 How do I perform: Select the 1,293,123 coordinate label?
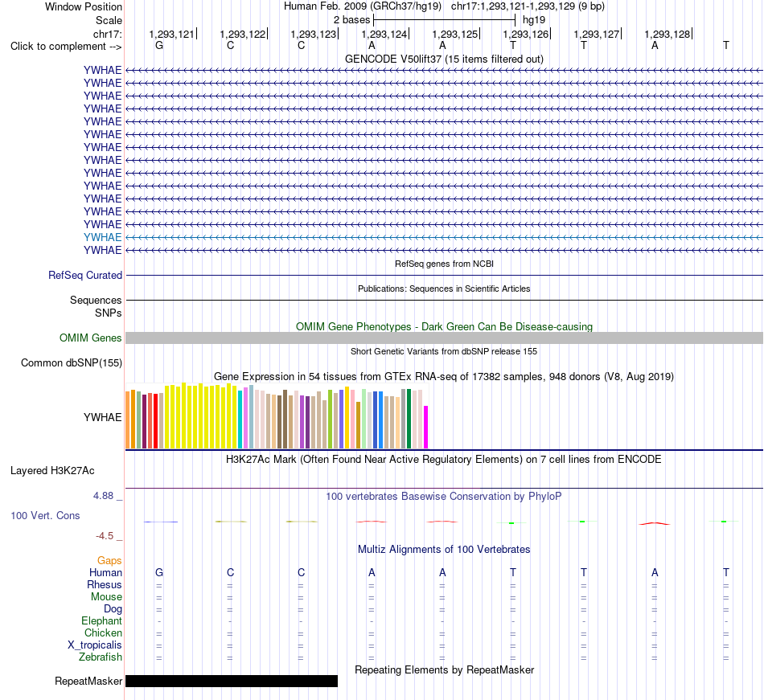[314, 34]
